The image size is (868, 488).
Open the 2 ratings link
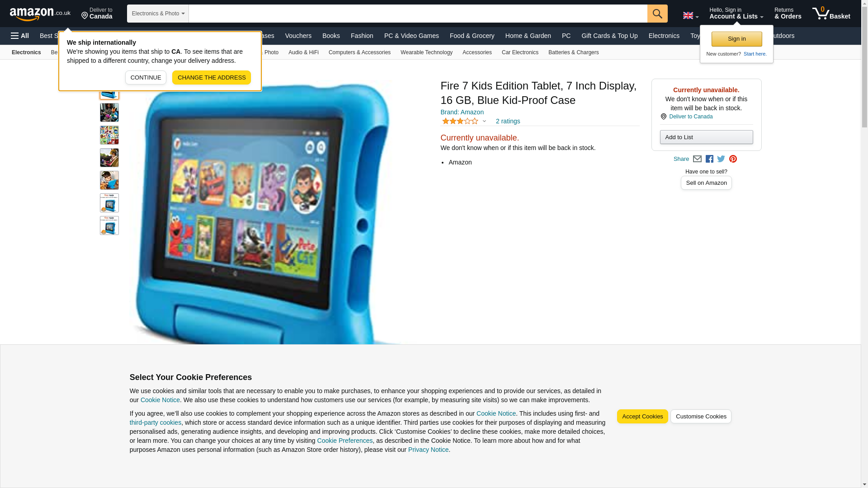pyautogui.click(x=508, y=121)
